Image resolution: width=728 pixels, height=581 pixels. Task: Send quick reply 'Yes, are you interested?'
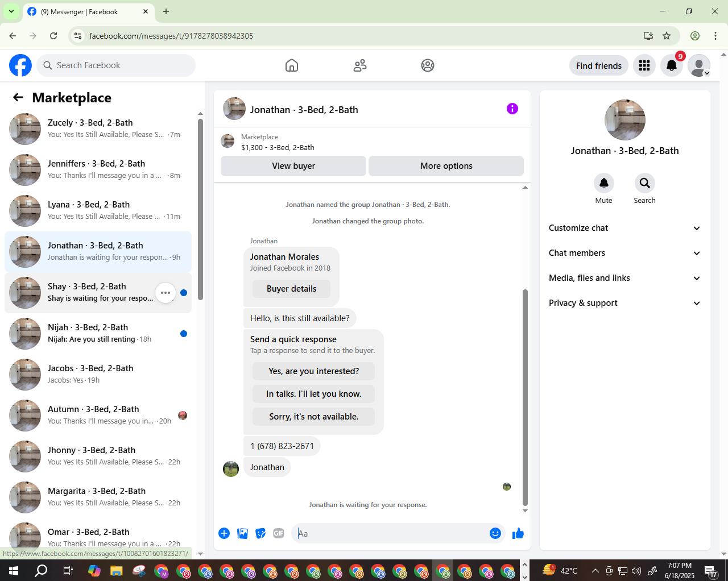click(x=314, y=371)
